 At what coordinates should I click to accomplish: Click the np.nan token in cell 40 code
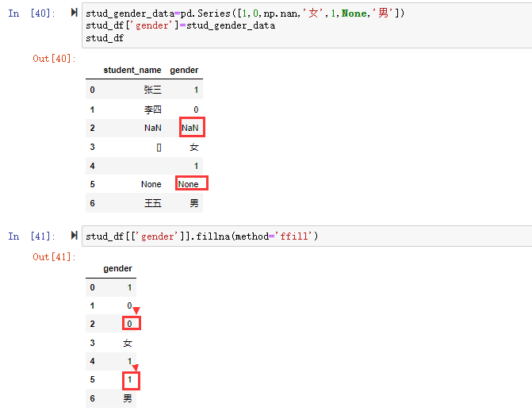[280, 13]
